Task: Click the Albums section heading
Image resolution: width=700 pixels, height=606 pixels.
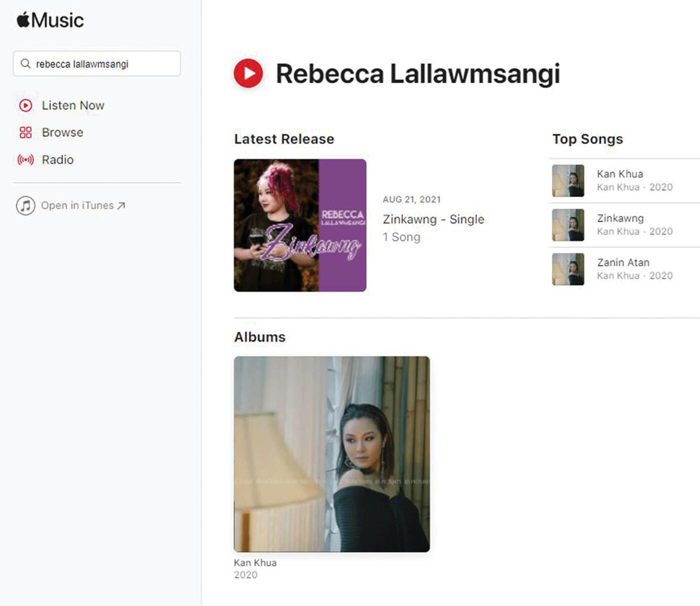Action: pyautogui.click(x=259, y=337)
